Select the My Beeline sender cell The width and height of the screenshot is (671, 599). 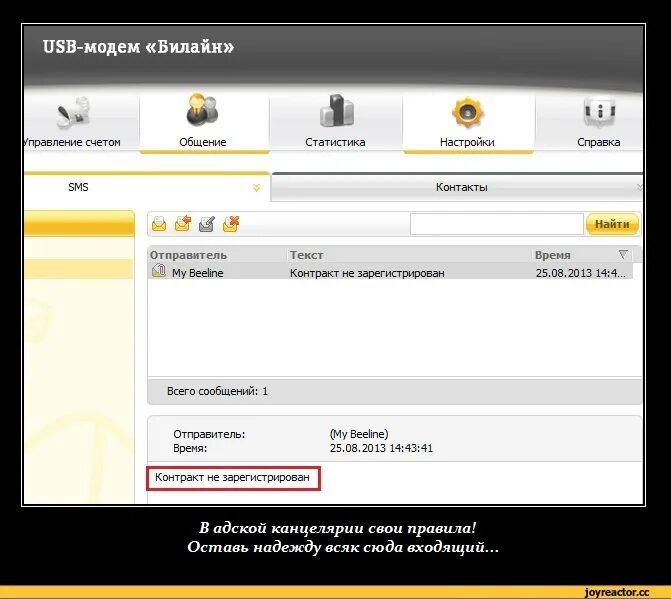pyautogui.click(x=197, y=273)
